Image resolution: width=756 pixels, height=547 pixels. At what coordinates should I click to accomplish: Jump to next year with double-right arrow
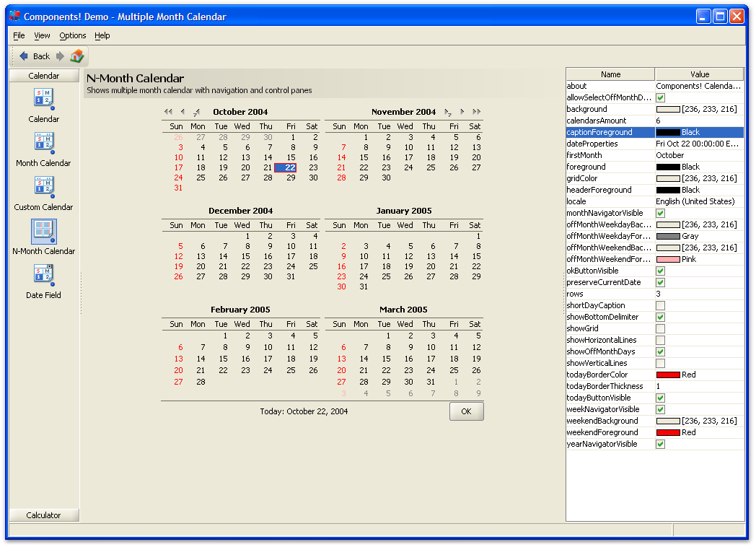coord(476,112)
